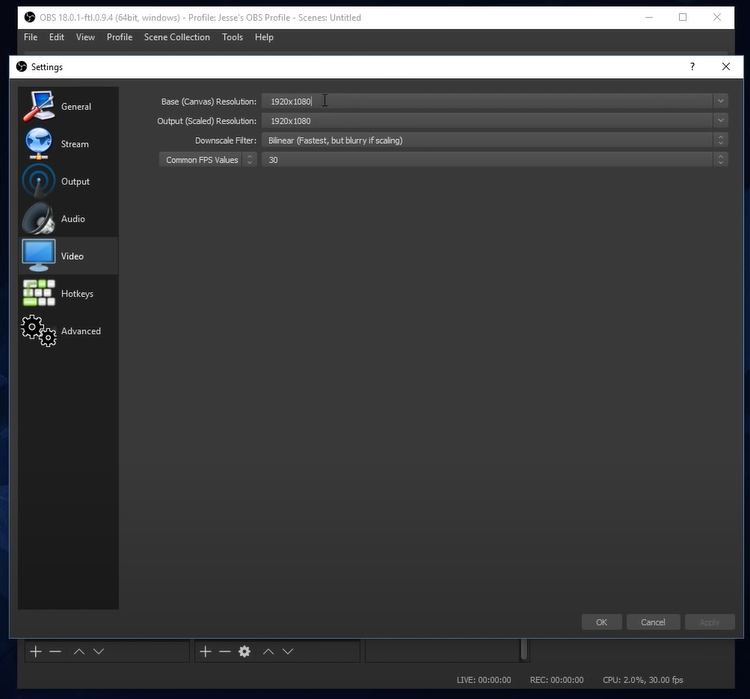The width and height of the screenshot is (750, 699).
Task: Open the Tools menu
Action: (232, 37)
